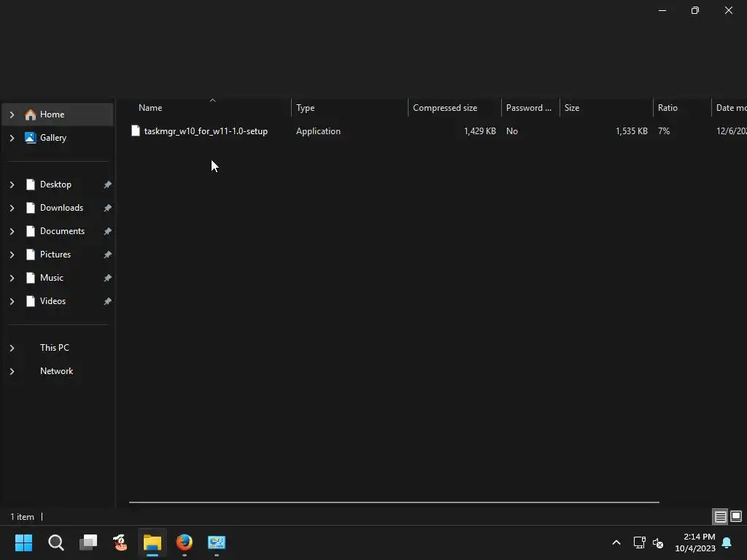Click the file icon beside taskmgr_w10_for_w11-1.0-setup

click(135, 131)
